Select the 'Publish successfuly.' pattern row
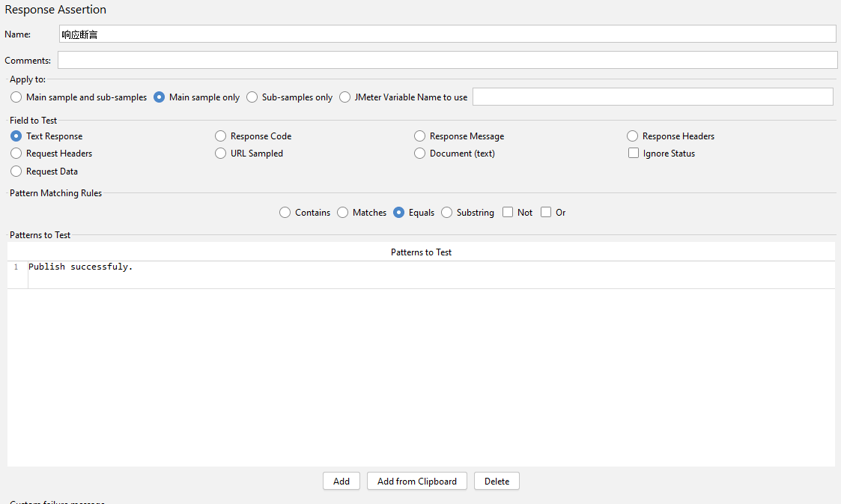841x504 pixels. pyautogui.click(x=421, y=275)
